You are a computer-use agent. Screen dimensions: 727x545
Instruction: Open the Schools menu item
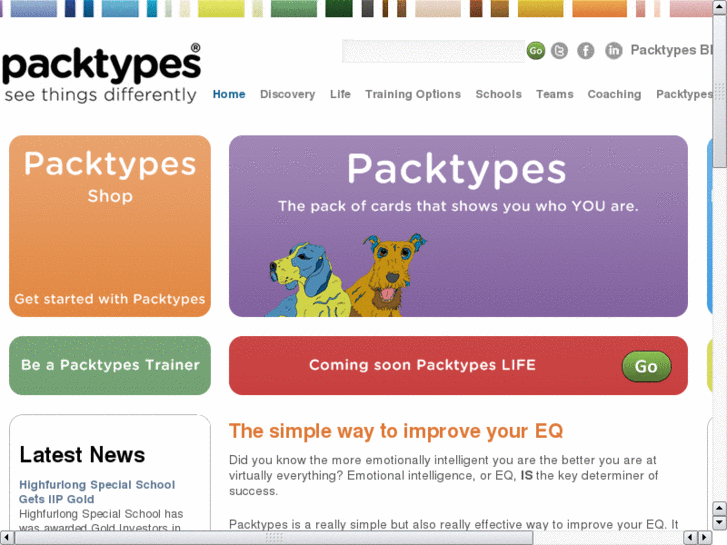pyautogui.click(x=498, y=94)
